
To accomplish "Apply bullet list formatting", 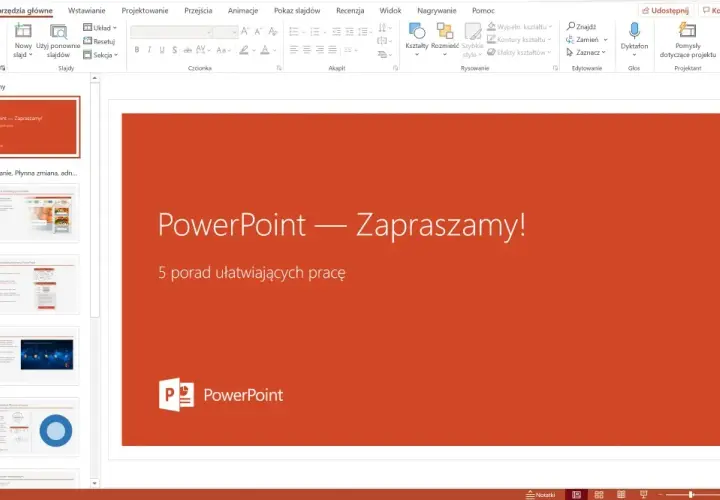I will [x=294, y=32].
